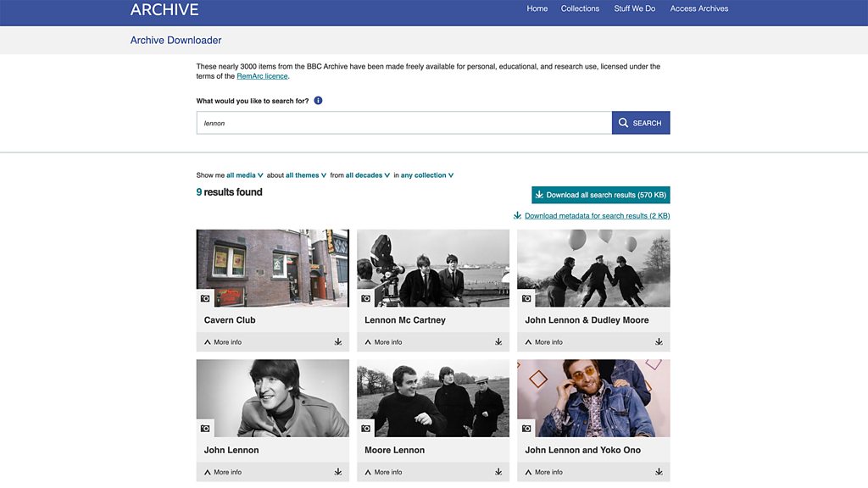
Task: Click the Lennon Mc Cartney title text
Action: pos(405,319)
